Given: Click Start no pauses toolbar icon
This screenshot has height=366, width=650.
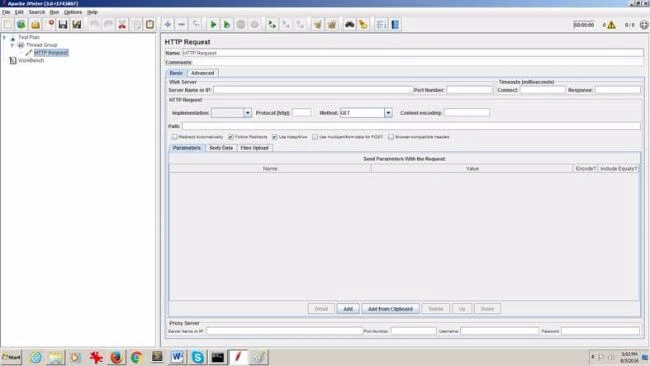Looking at the screenshot, I should [x=227, y=24].
